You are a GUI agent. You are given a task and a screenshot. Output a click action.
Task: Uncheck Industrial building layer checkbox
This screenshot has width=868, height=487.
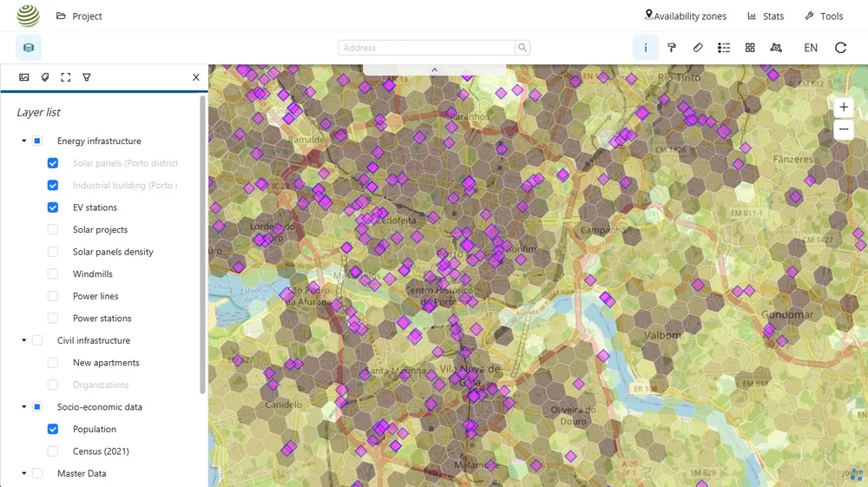[x=53, y=186]
